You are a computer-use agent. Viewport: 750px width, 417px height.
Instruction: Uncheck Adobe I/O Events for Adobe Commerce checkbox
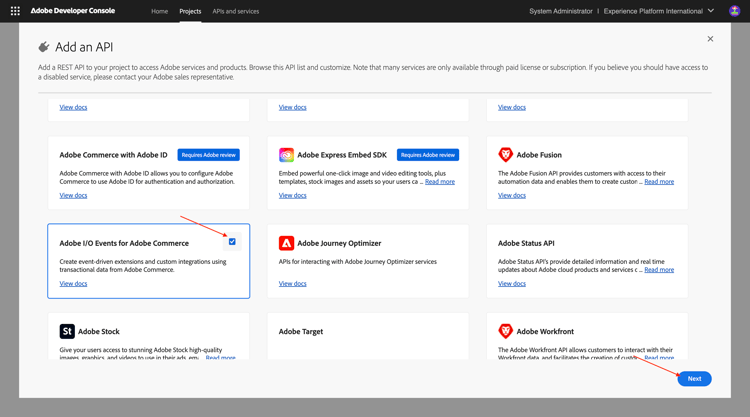(232, 242)
